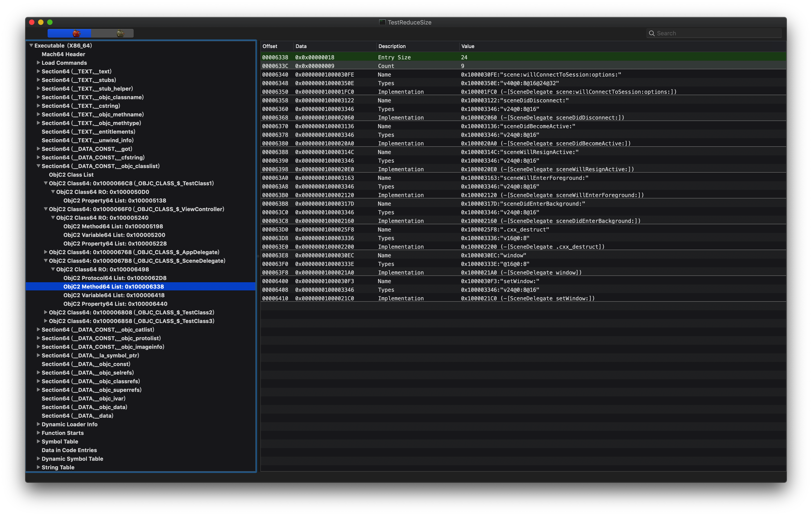Select ObjC2 Protocol64 List: 0x1000062D8
This screenshot has width=812, height=516.
click(141, 278)
